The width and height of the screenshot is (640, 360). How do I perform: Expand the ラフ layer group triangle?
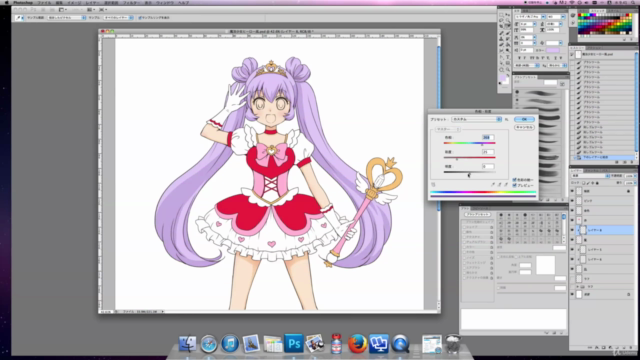coord(578,287)
